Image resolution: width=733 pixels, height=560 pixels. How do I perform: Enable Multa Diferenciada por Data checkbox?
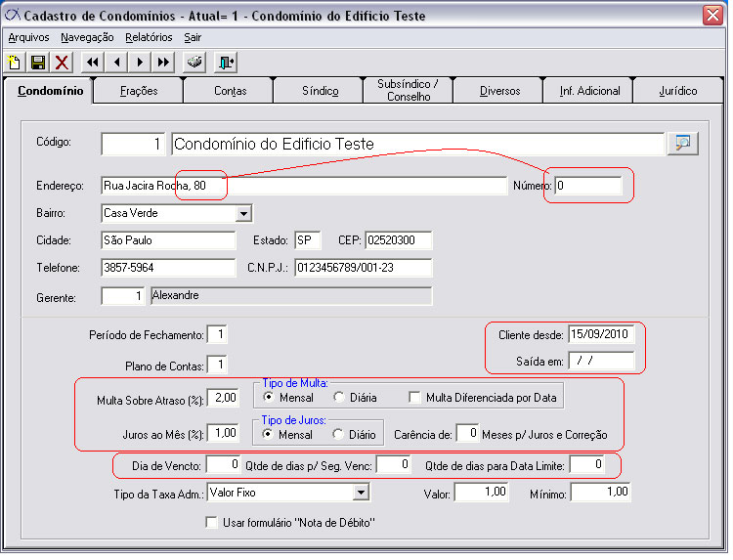click(x=415, y=398)
